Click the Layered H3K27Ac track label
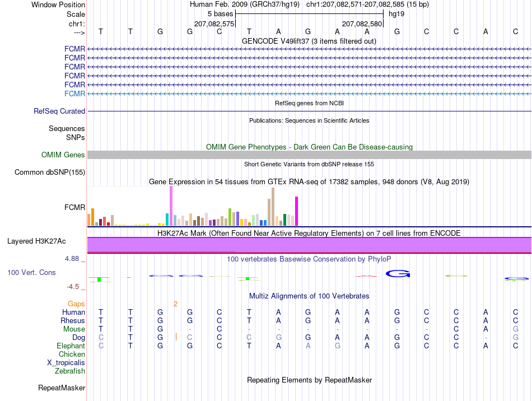532x401 pixels. (36, 241)
